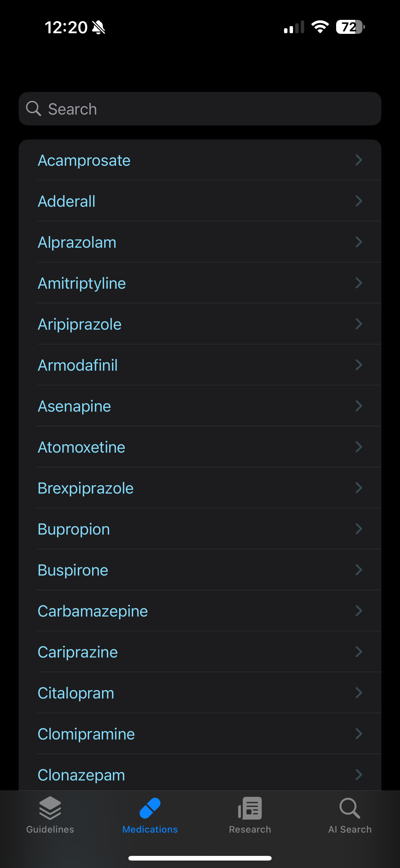Viewport: 400px width, 868px height.
Task: Open the Alprazolam medication entry
Action: coord(200,242)
